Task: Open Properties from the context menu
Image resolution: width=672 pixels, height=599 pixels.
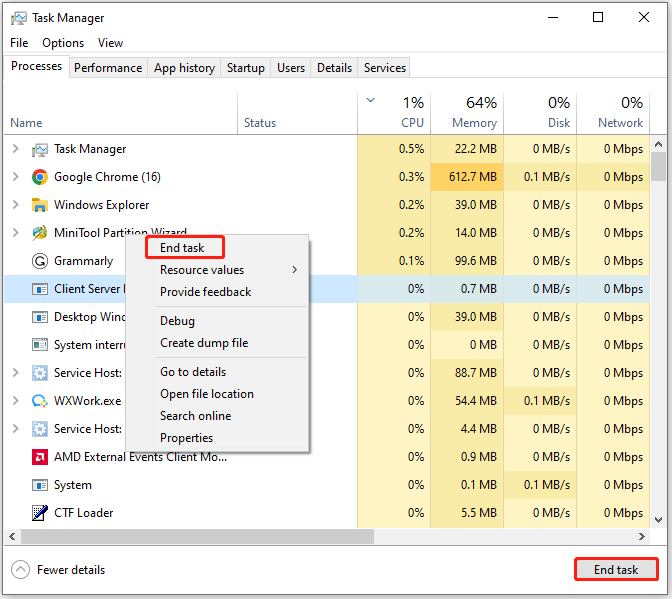Action: (x=186, y=438)
